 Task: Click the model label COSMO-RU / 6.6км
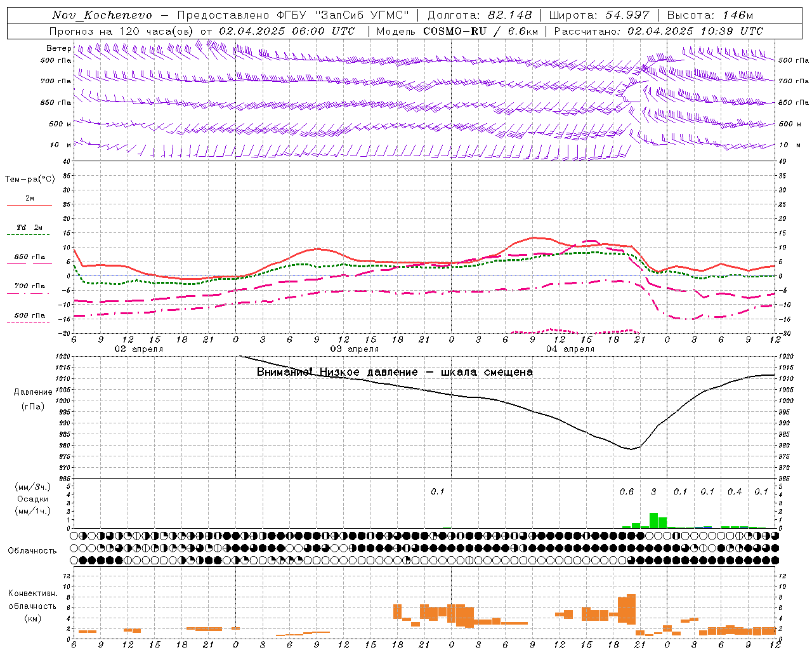(481, 31)
